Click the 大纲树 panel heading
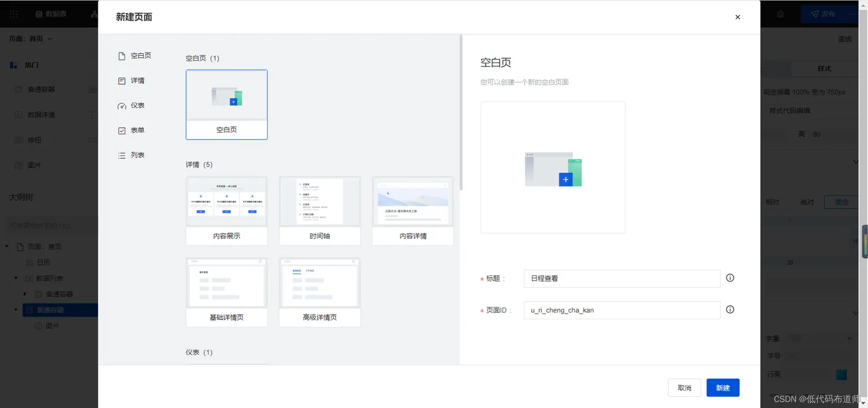 tap(21, 197)
